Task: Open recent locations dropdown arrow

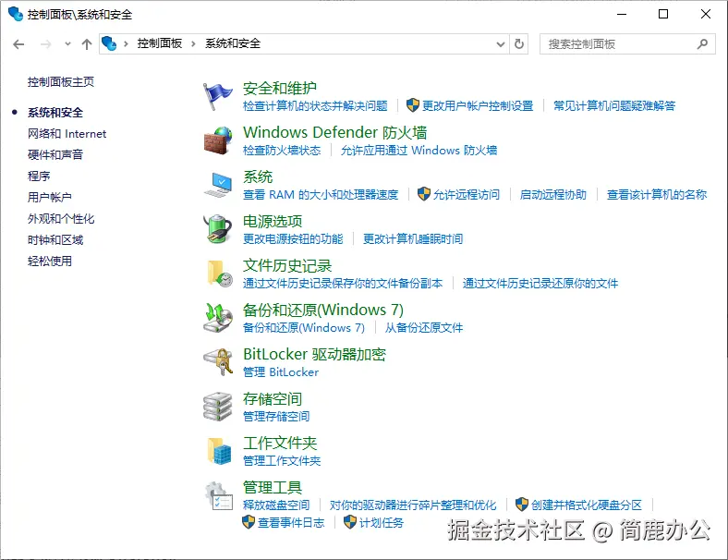Action: (x=67, y=44)
